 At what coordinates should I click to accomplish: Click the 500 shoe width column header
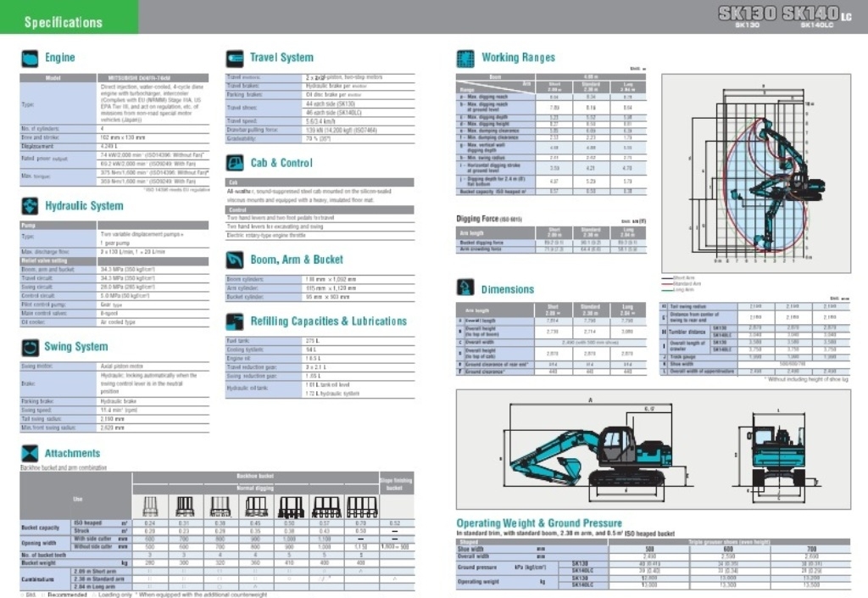pyautogui.click(x=650, y=550)
